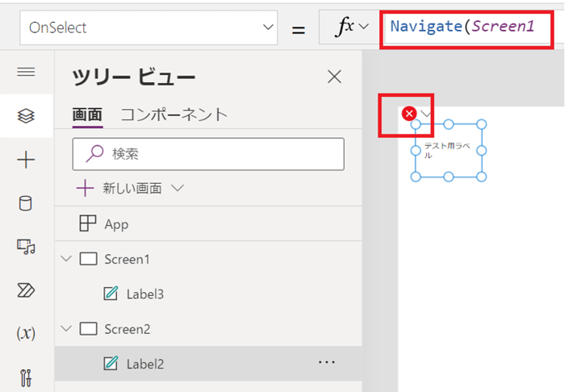Open the hamburger menu in left rail
The image size is (565, 392).
26,72
